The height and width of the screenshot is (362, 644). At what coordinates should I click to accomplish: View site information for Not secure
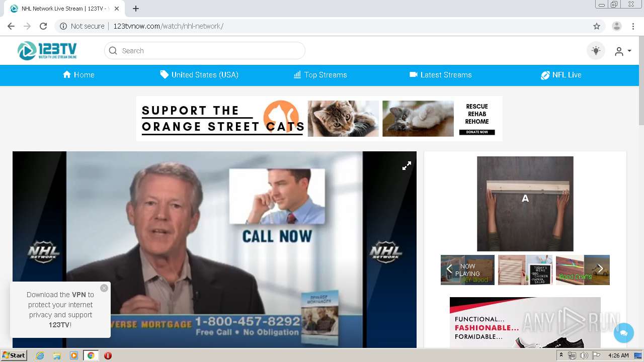click(82, 26)
